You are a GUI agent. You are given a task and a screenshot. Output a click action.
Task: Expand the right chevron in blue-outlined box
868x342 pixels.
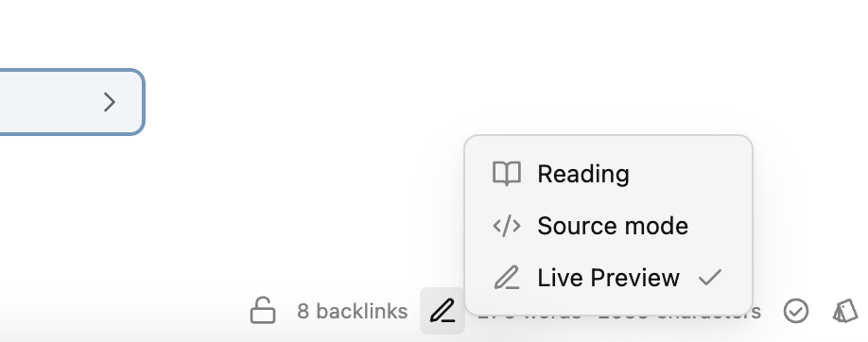coord(109,102)
